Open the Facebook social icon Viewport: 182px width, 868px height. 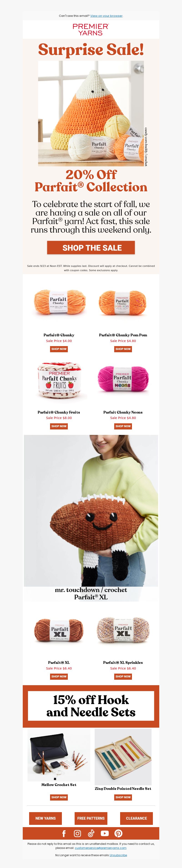(64, 833)
